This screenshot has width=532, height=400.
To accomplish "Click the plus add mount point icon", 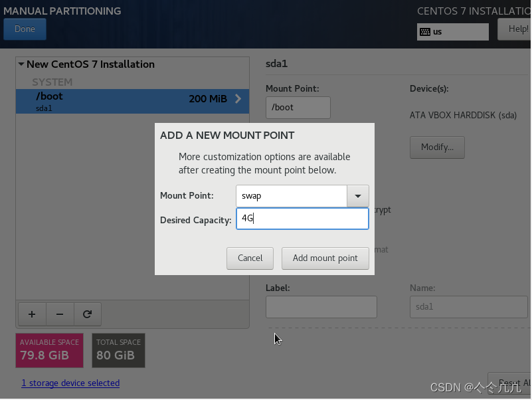I will (32, 314).
